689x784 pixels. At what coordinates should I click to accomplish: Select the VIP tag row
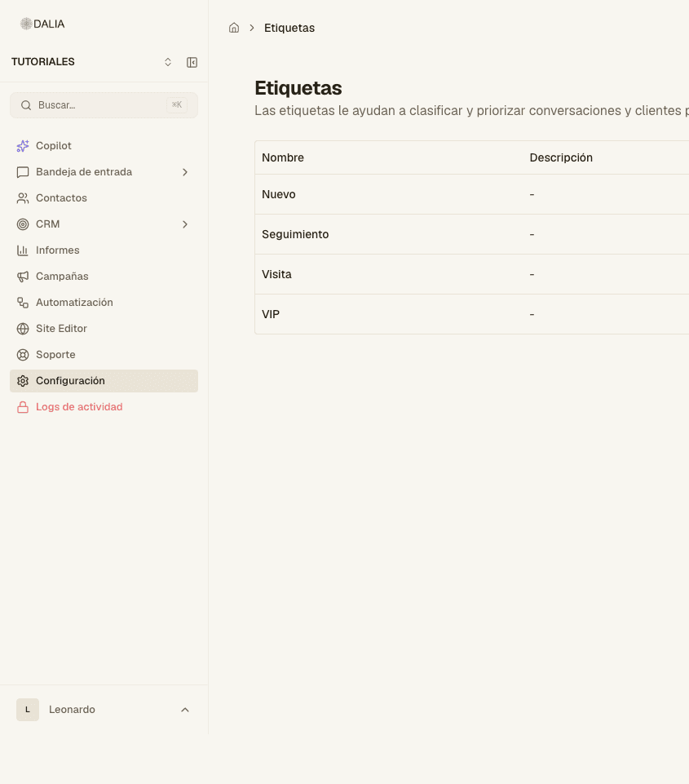(x=471, y=315)
